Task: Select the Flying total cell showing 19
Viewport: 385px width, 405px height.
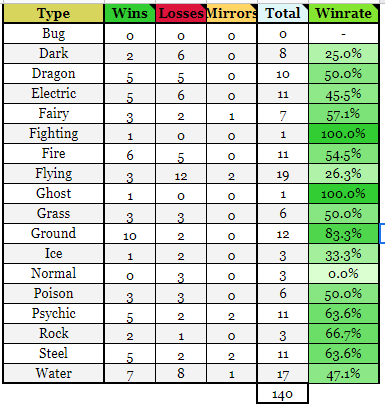Action: pyautogui.click(x=283, y=174)
